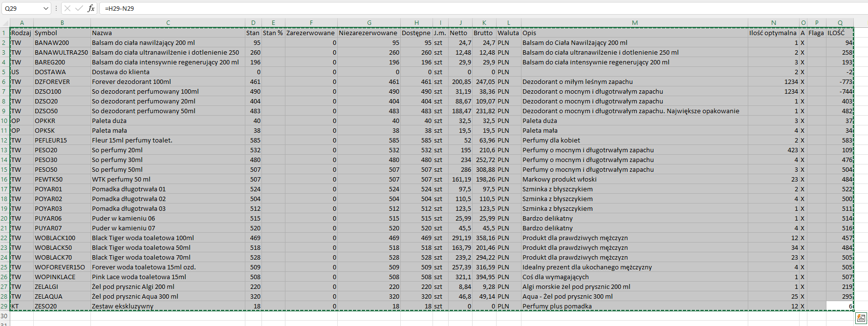The height and width of the screenshot is (326, 868).
Task: Click the 'Dostępne' header cell
Action: pos(416,33)
